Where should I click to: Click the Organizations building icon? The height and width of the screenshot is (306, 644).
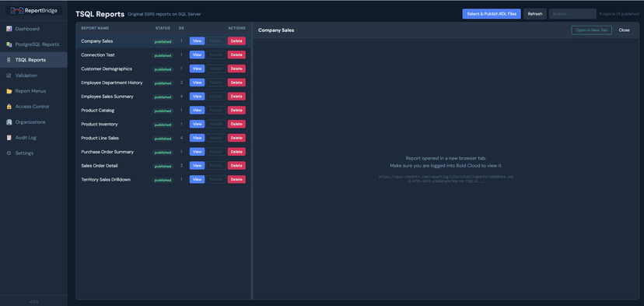9,122
